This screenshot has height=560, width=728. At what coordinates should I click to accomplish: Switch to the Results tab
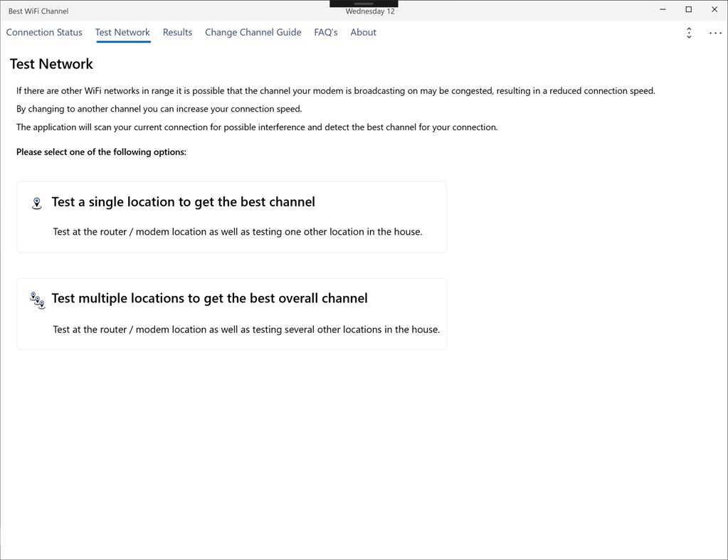pos(177,33)
